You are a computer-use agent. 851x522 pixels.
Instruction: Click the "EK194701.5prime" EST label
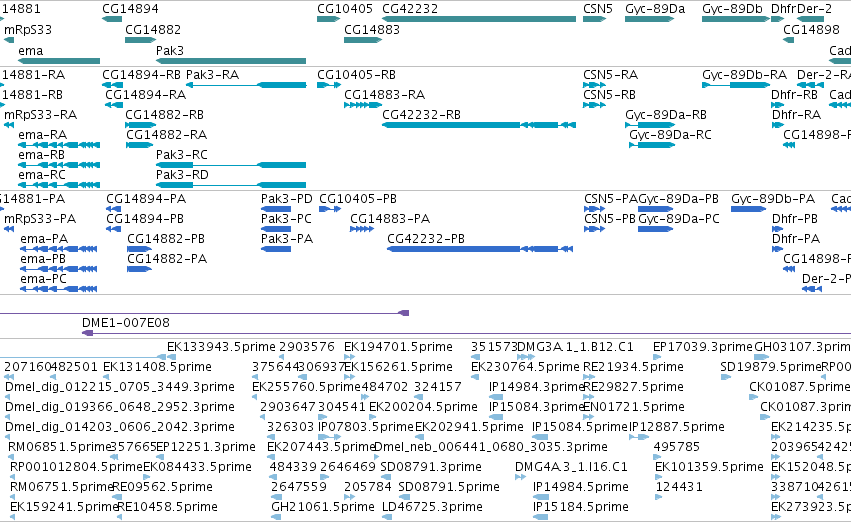pos(398,347)
